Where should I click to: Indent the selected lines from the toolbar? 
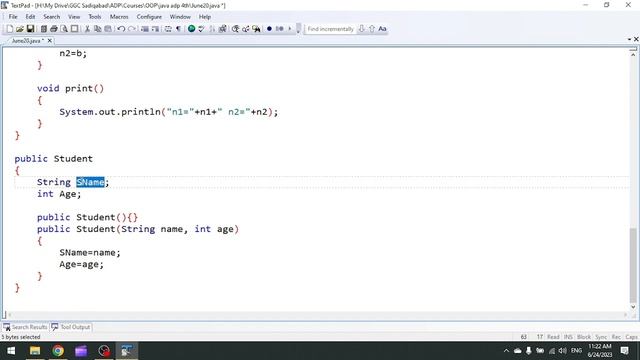click(144, 29)
